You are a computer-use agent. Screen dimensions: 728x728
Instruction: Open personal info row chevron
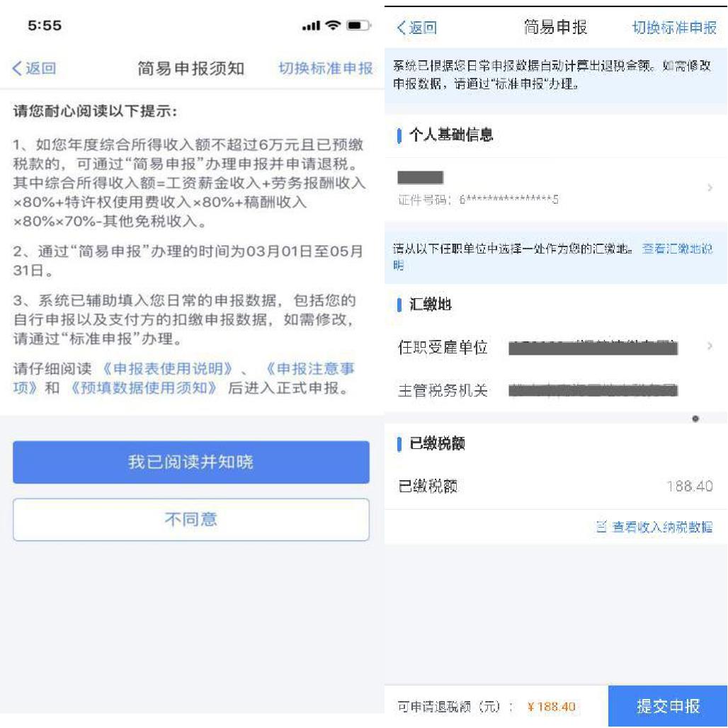pos(710,188)
